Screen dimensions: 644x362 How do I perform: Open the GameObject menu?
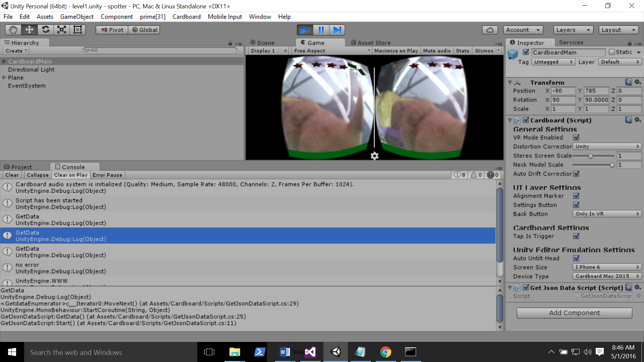pyautogui.click(x=77, y=17)
